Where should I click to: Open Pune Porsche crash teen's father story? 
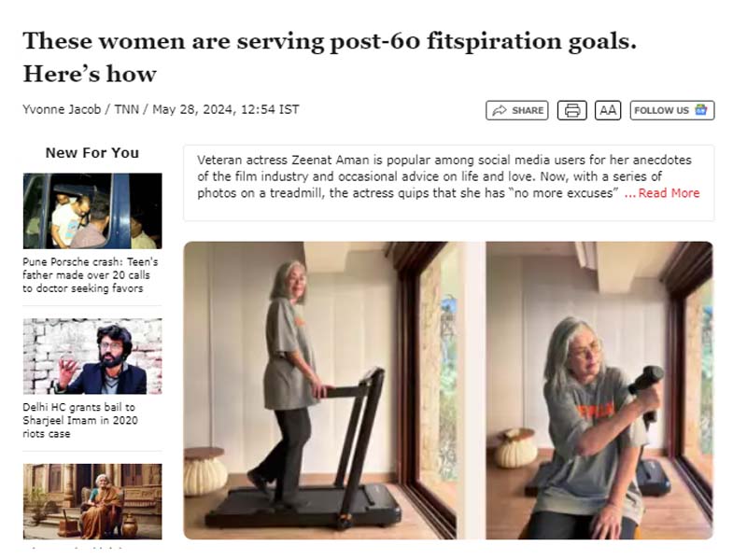pos(90,275)
